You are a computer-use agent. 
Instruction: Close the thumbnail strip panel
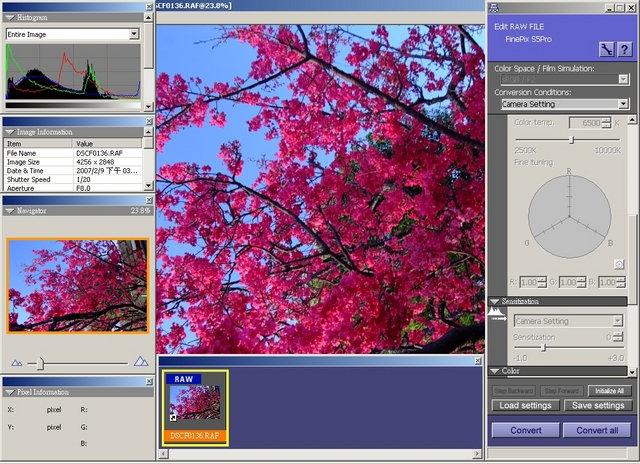click(x=478, y=361)
